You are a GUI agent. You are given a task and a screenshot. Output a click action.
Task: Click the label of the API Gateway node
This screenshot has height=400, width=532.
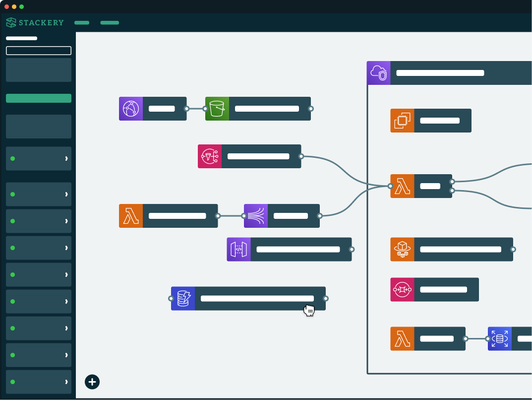click(x=298, y=250)
